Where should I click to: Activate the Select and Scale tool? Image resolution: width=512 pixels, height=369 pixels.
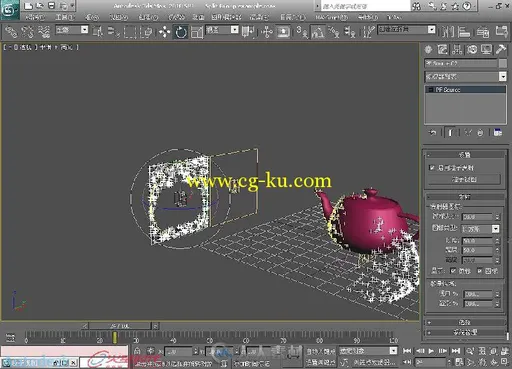click(197, 32)
